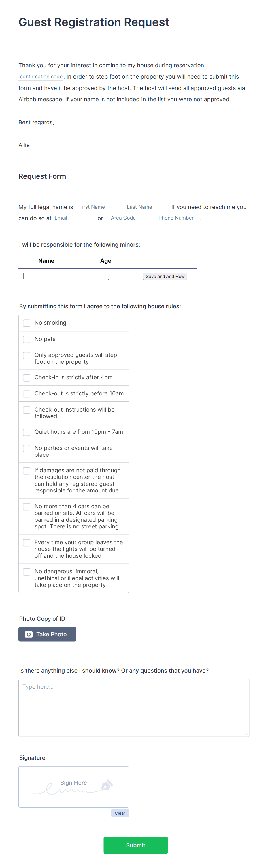Click the confirmation code field
The height and width of the screenshot is (868, 268).
click(41, 77)
